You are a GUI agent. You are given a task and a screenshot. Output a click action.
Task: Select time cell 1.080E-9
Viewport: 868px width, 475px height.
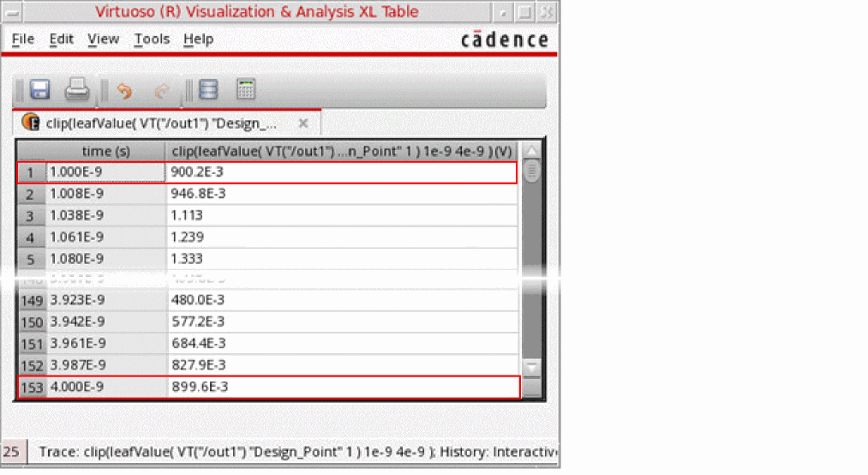coord(105,259)
